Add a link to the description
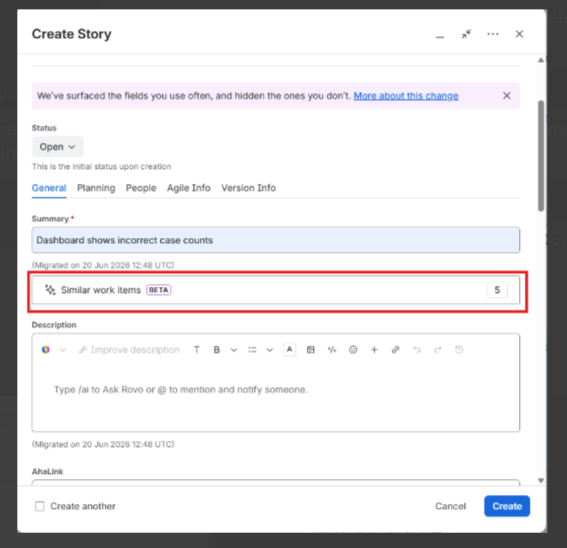Image resolution: width=567 pixels, height=548 pixels. [x=395, y=350]
